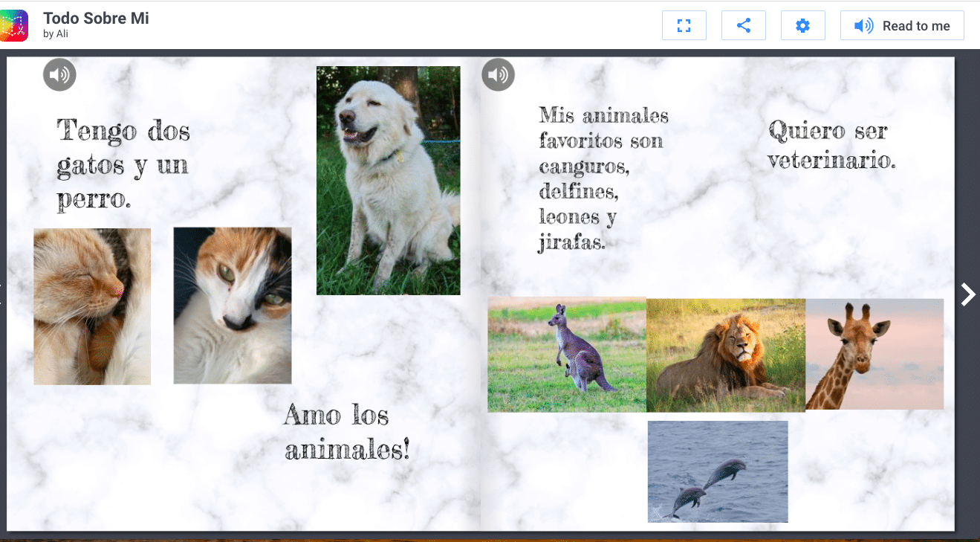The image size is (980, 542).
Task: Select the sleeping orange cat photo
Action: [x=92, y=306]
